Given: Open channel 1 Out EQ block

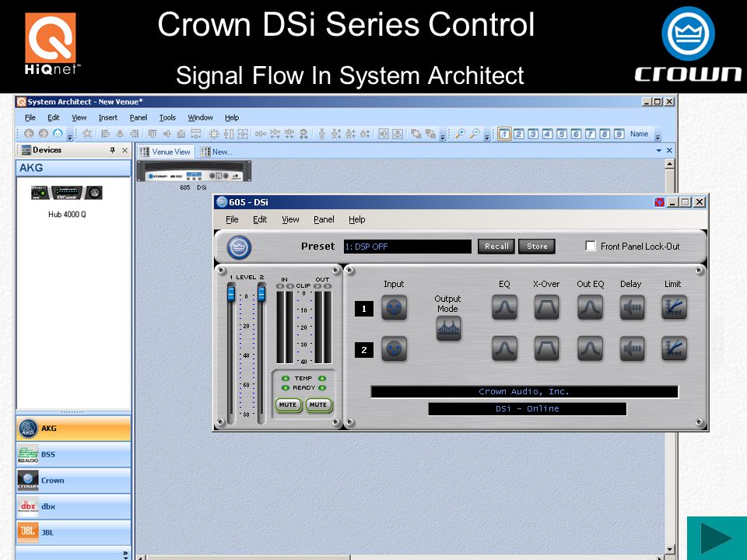Looking at the screenshot, I should point(591,308).
